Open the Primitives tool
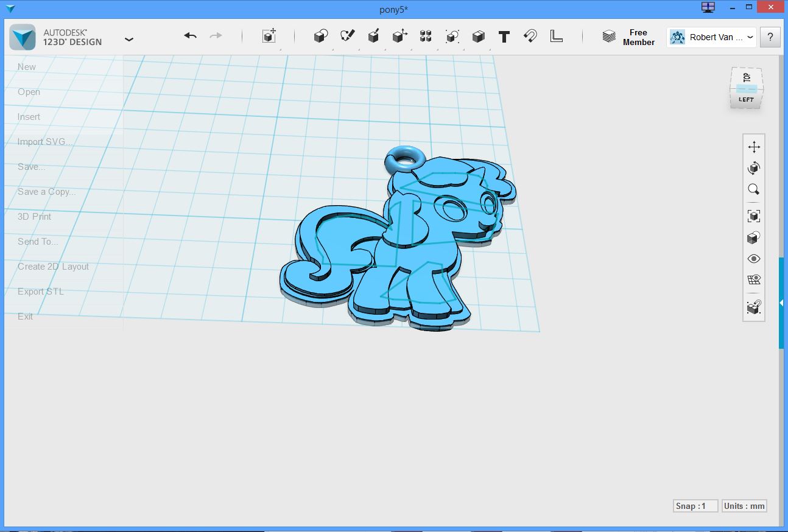Viewport: 788px width, 532px height. 321,36
